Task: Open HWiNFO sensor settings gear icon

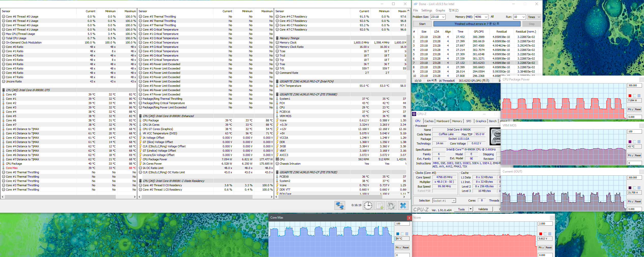Action: 391,205
